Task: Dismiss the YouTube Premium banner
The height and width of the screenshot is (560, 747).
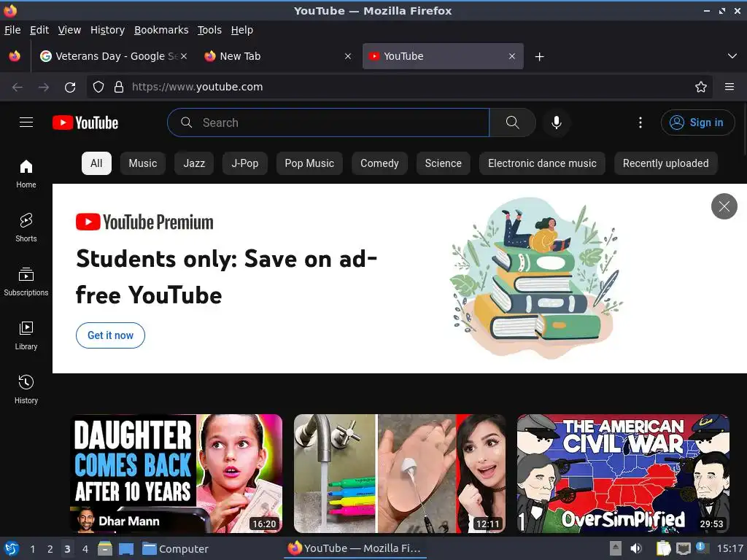Action: tap(724, 206)
